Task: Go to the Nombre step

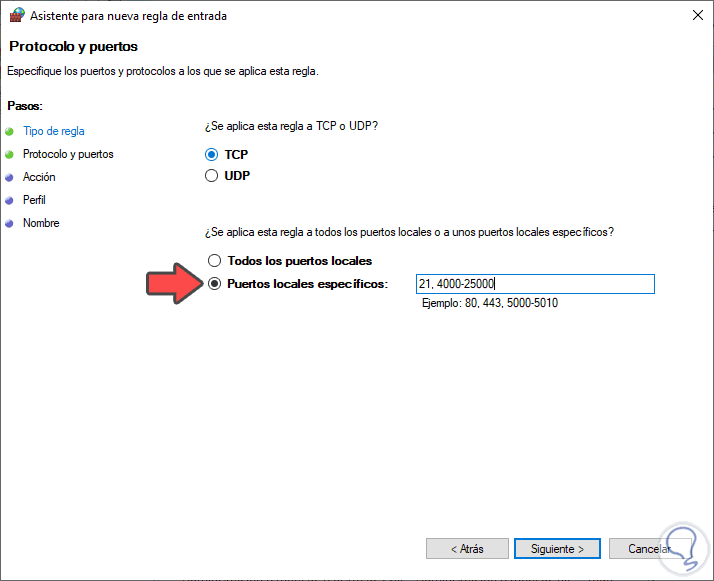Action: pyautogui.click(x=41, y=223)
